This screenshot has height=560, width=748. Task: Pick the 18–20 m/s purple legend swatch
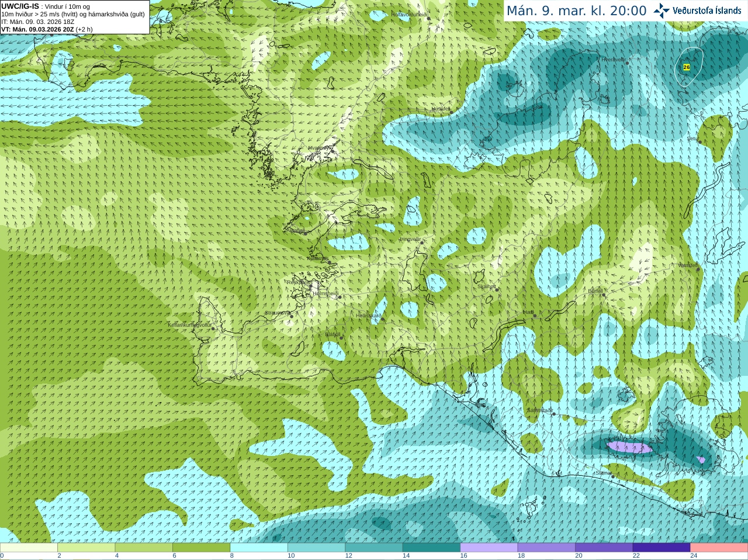(x=546, y=548)
